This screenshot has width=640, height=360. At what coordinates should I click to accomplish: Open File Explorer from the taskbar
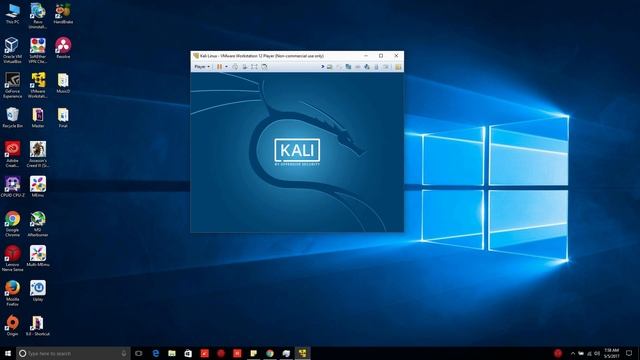[172, 353]
